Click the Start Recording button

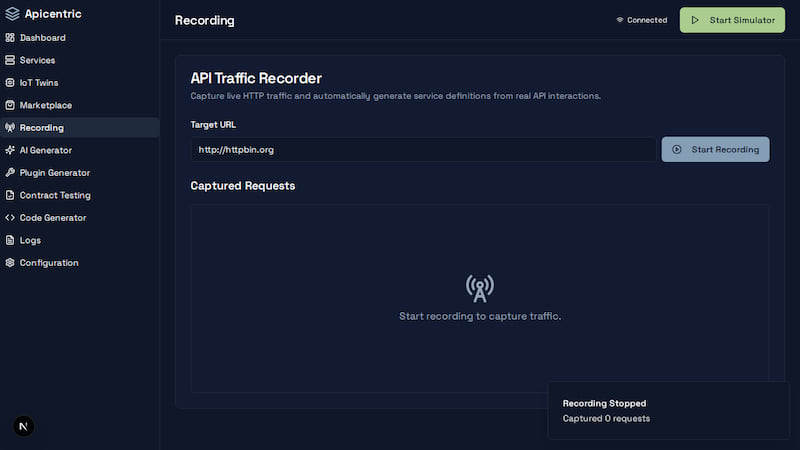pos(715,149)
